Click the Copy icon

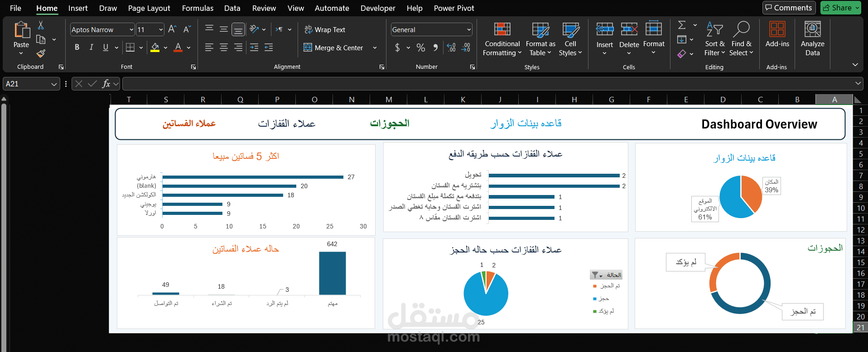41,39
